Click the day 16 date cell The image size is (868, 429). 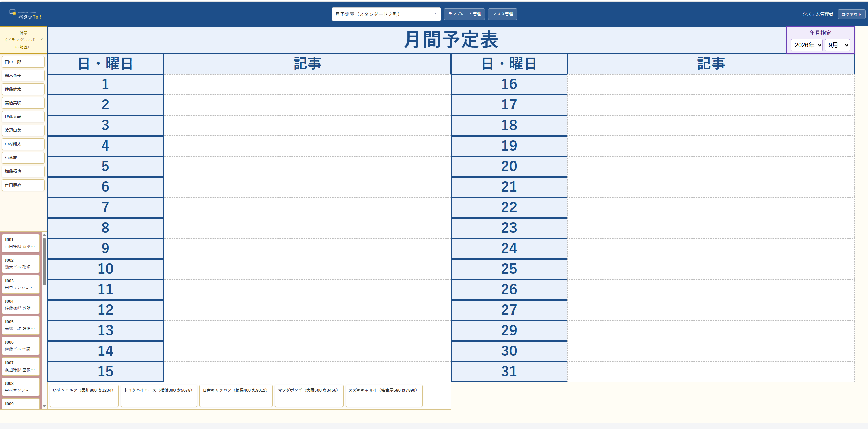(x=509, y=84)
